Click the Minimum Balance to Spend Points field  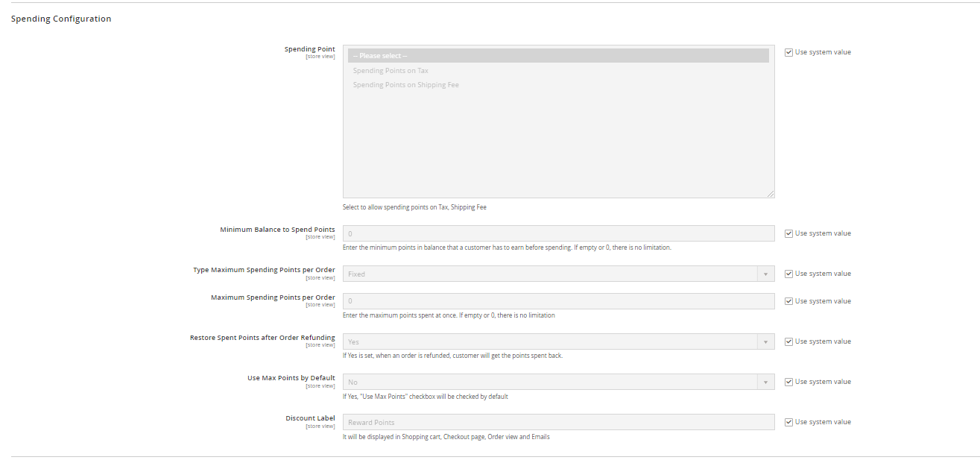click(558, 233)
